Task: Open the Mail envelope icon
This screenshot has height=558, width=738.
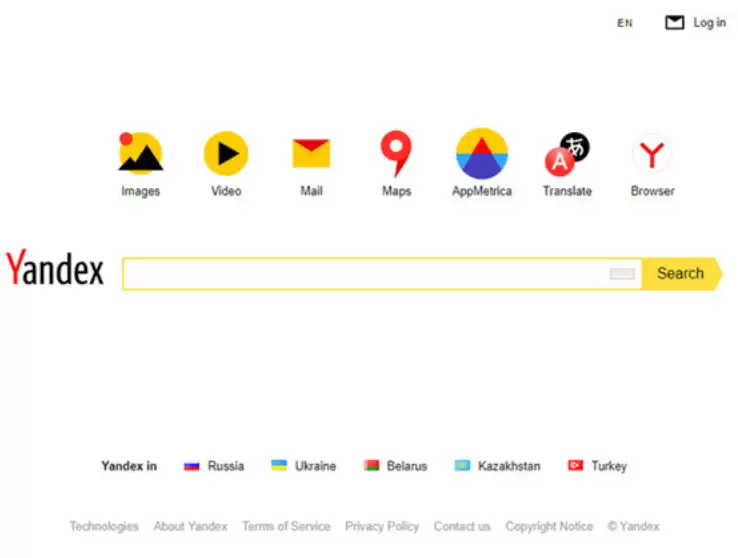Action: coord(311,153)
